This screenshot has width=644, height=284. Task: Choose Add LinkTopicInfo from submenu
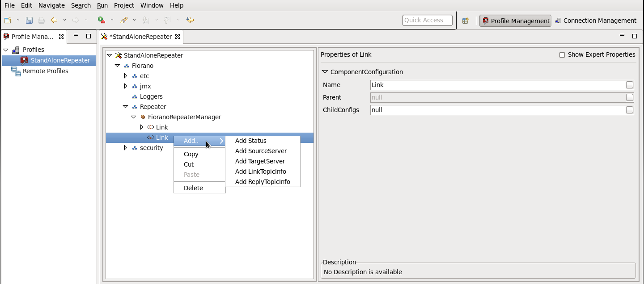[263, 171]
